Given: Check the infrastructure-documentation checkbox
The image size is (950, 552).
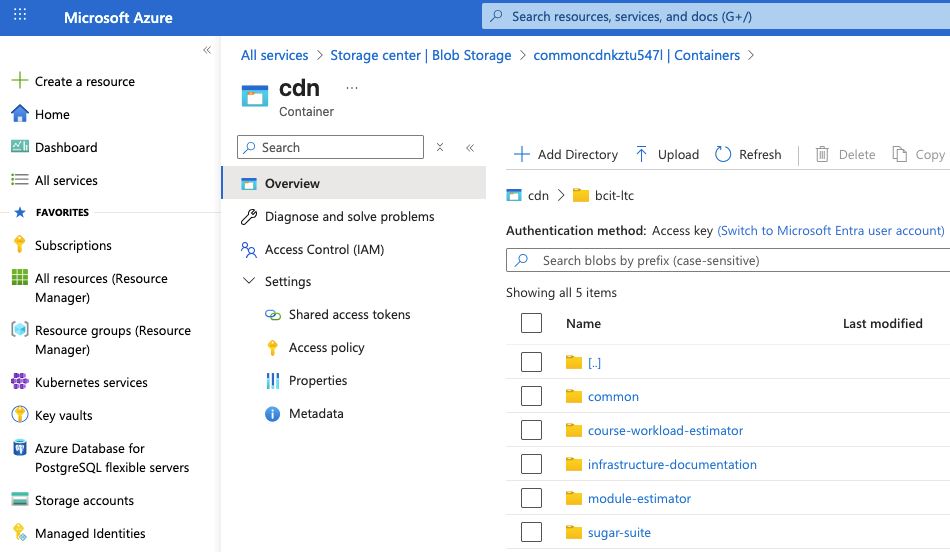Looking at the screenshot, I should (x=531, y=464).
